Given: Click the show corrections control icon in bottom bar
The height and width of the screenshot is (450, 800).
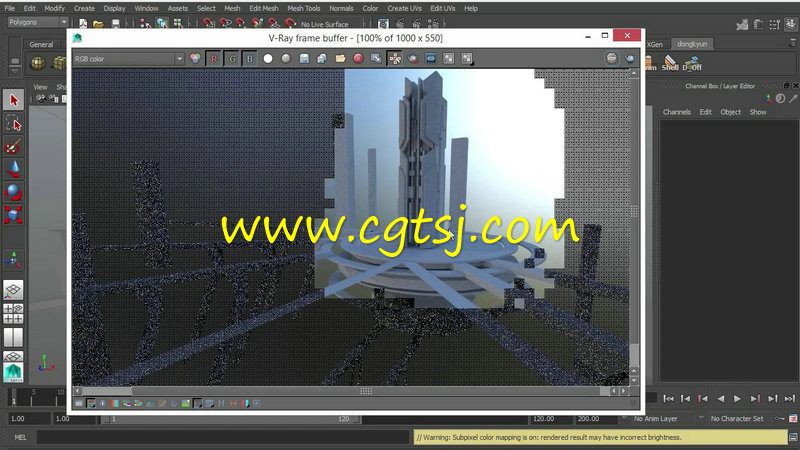Looking at the screenshot, I should [x=79, y=403].
